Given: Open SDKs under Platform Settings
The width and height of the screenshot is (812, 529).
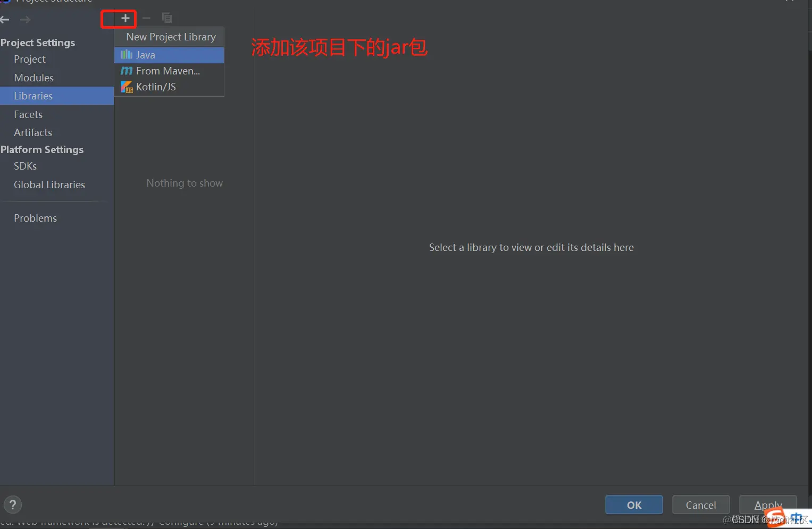Looking at the screenshot, I should click(x=26, y=166).
